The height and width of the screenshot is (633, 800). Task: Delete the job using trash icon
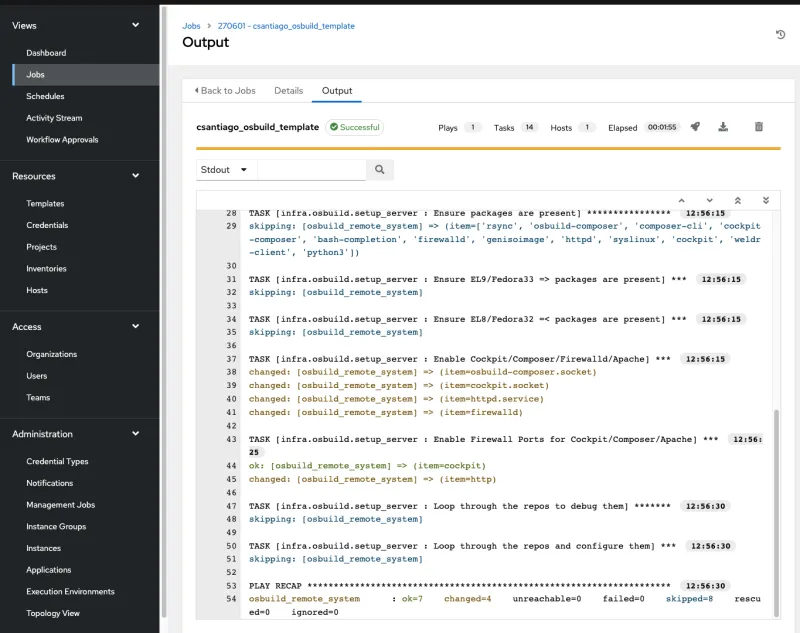click(758, 127)
